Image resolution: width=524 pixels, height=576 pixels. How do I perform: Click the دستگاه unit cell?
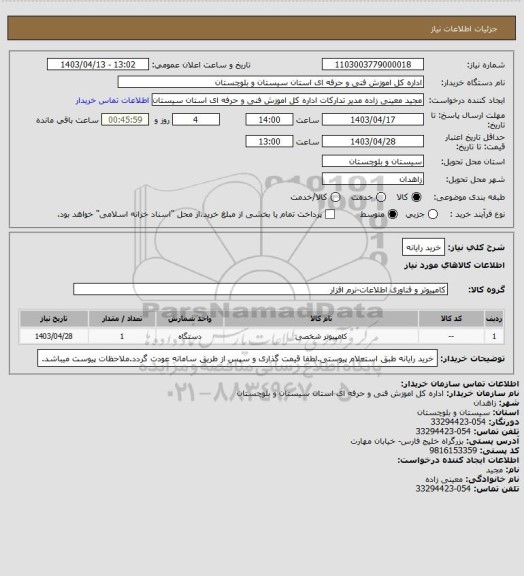(190, 336)
